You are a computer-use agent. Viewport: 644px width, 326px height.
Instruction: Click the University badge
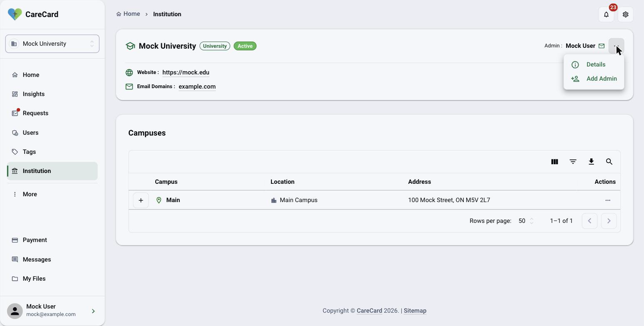pyautogui.click(x=215, y=46)
